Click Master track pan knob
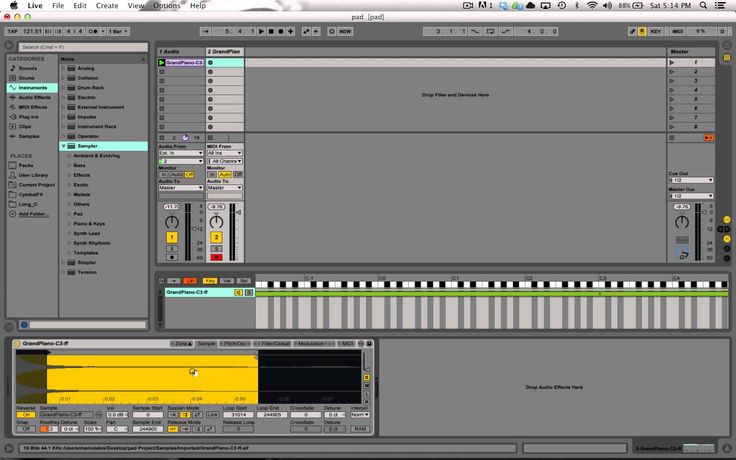This screenshot has height=460, width=736. point(682,222)
